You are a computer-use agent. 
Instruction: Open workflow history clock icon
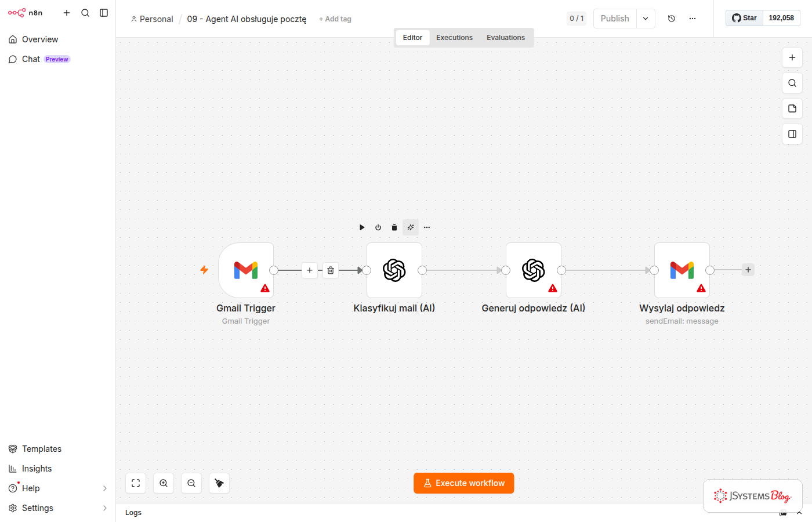click(x=672, y=19)
